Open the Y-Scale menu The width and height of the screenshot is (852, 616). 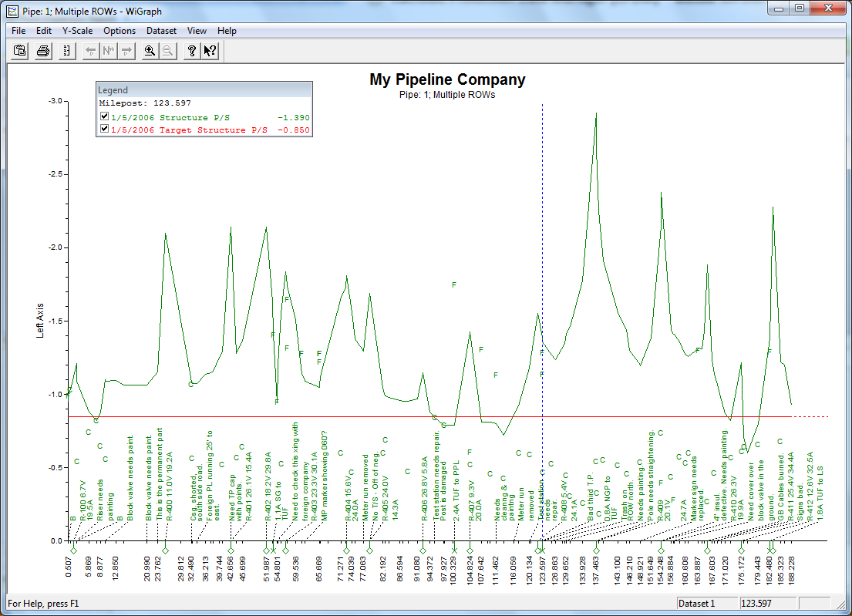pyautogui.click(x=77, y=31)
